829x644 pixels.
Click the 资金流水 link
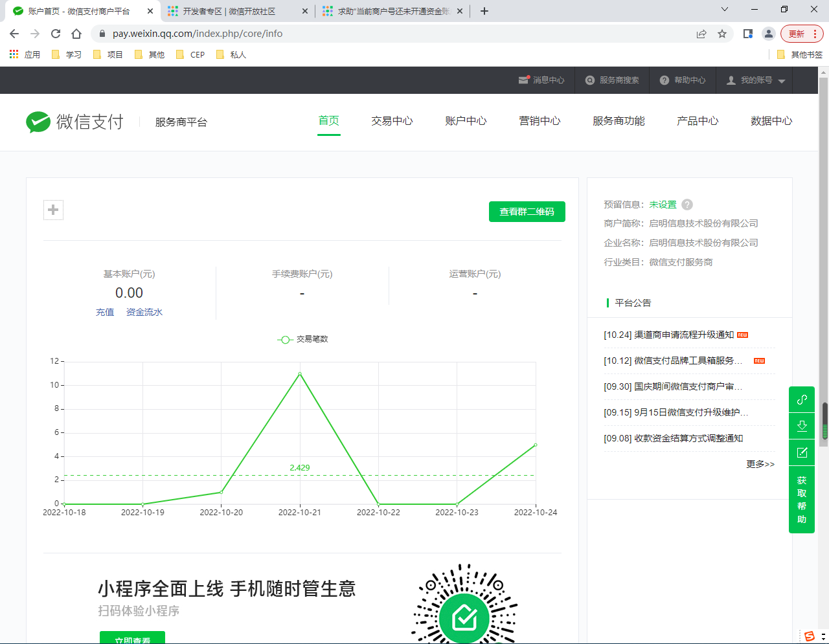coord(144,312)
